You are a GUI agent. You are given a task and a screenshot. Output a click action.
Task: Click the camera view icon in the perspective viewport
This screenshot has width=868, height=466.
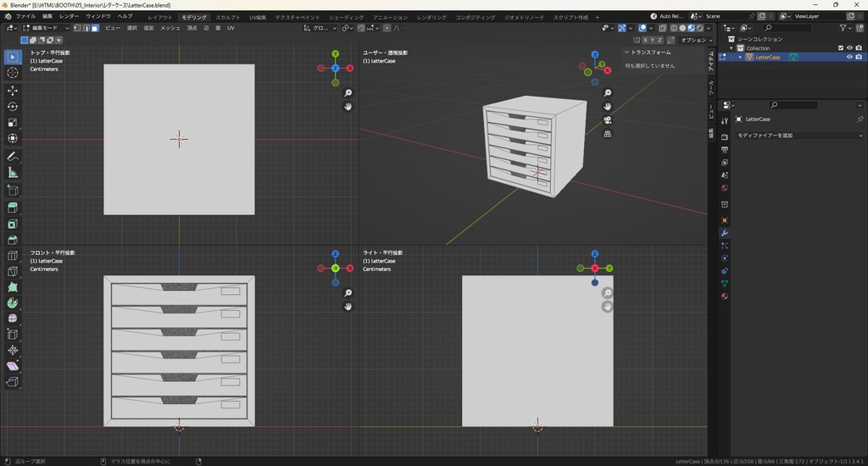click(608, 120)
